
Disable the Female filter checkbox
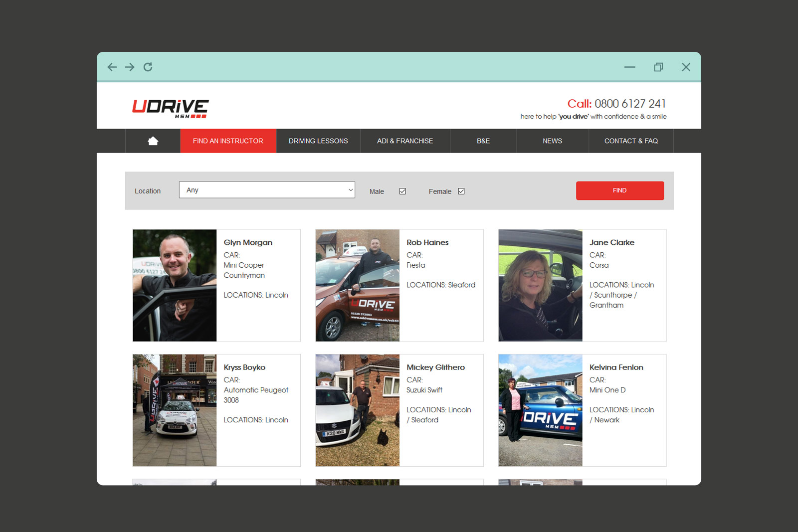[461, 191]
